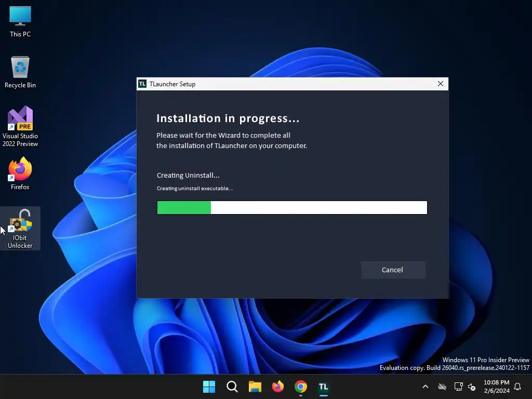The width and height of the screenshot is (532, 399).
Task: Click the 'Creating Uninstall...' status text
Action: [x=188, y=176]
